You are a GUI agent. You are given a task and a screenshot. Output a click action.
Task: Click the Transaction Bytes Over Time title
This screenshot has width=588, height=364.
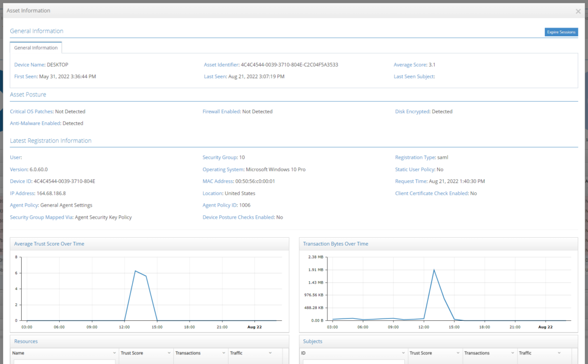pos(335,243)
